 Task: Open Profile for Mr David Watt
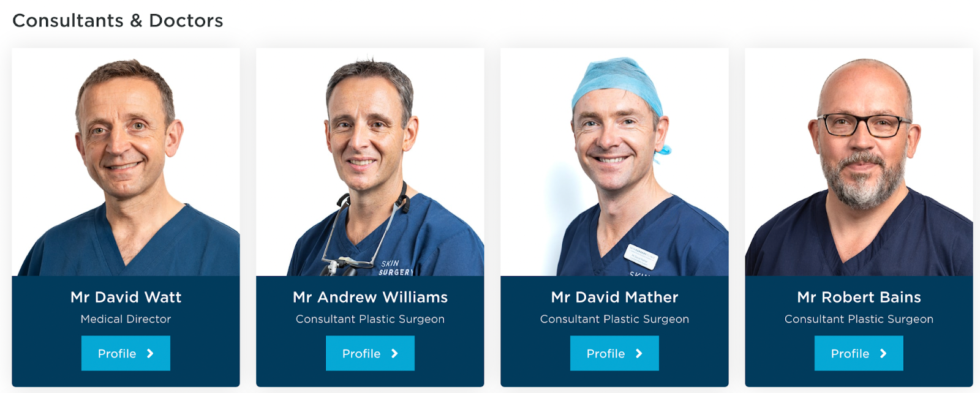[126, 353]
